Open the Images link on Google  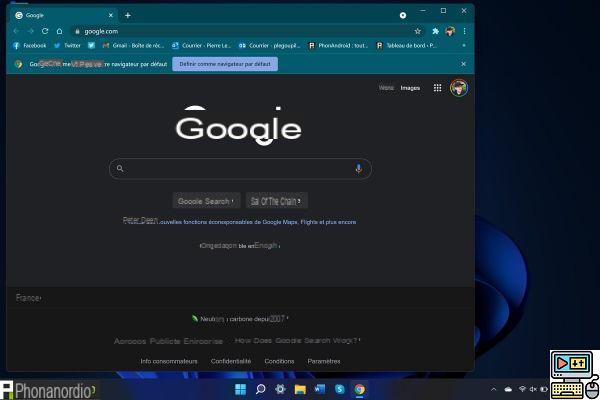point(410,88)
